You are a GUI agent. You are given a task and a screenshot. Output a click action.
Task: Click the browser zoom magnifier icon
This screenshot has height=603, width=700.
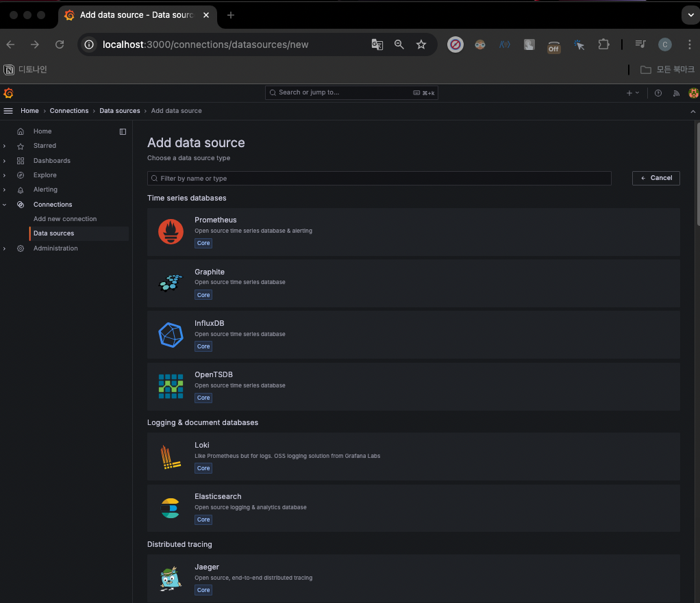pyautogui.click(x=399, y=44)
